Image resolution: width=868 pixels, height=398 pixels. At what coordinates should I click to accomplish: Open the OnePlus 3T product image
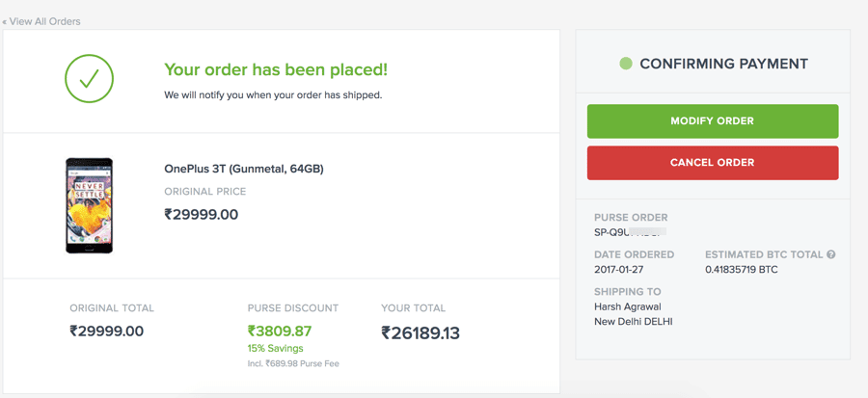coord(89,205)
